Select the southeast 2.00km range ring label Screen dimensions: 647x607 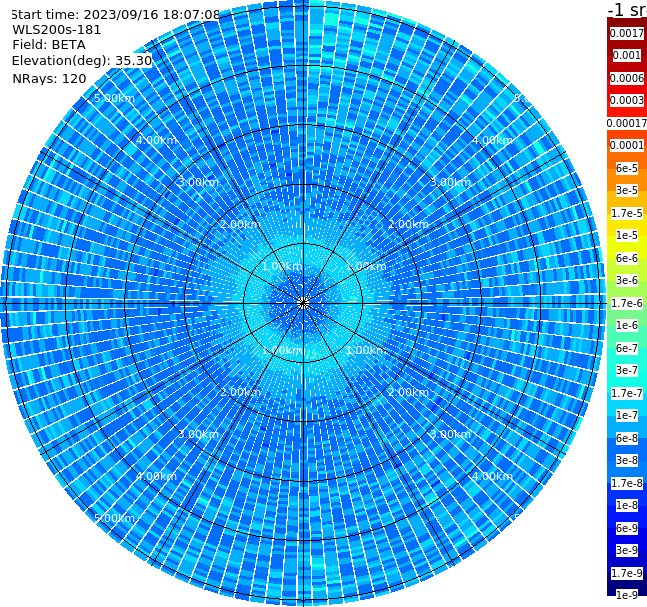pos(408,392)
